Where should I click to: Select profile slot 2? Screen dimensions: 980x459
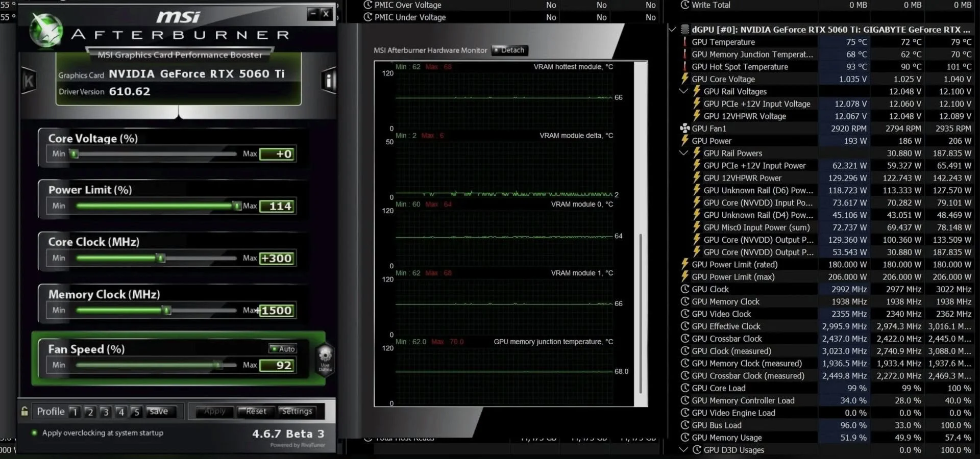(x=90, y=412)
